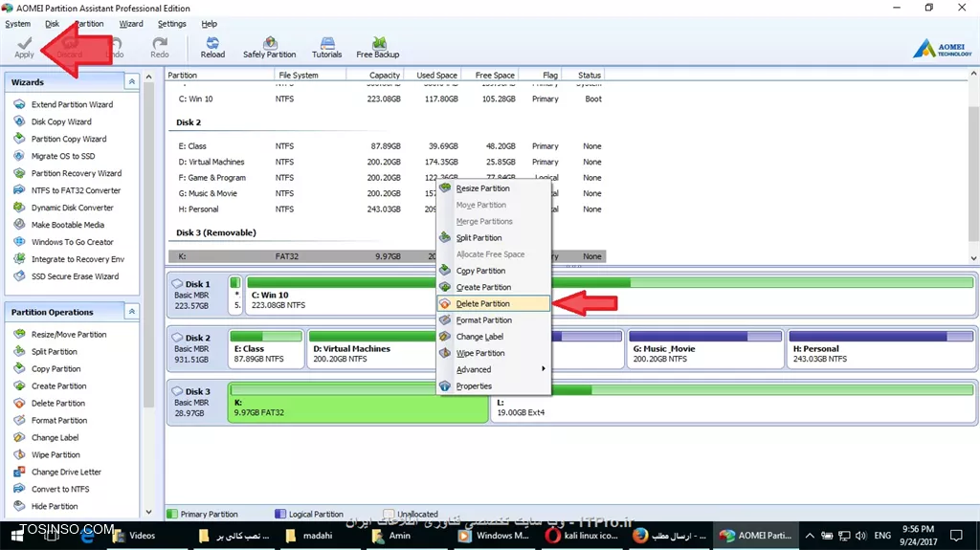
Task: Expand the Advanced submenu in context menu
Action: click(x=494, y=369)
